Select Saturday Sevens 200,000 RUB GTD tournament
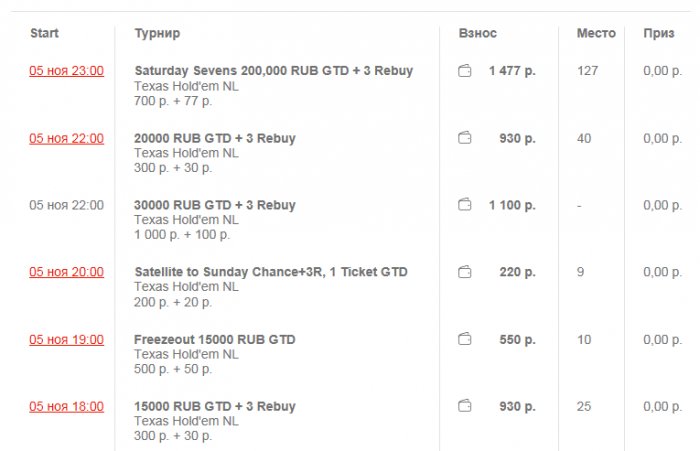 tap(273, 71)
